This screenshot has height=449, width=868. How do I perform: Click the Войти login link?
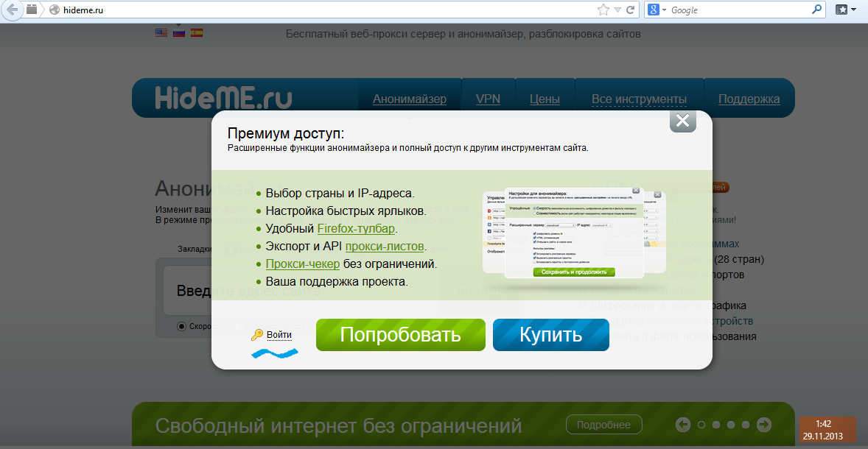pyautogui.click(x=279, y=335)
